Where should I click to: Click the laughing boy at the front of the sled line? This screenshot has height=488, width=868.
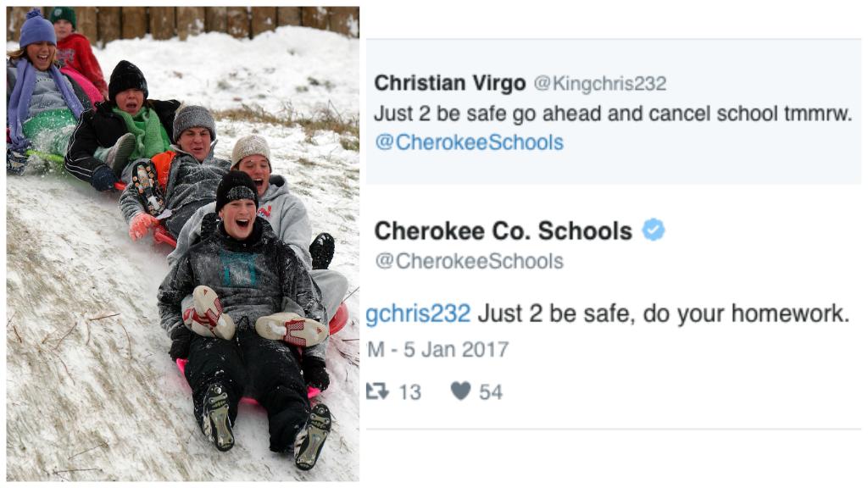pyautogui.click(x=243, y=310)
